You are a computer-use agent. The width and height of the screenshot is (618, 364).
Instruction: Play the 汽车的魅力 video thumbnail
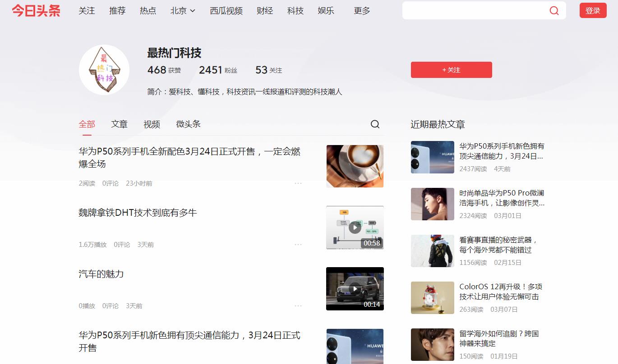[x=355, y=289]
